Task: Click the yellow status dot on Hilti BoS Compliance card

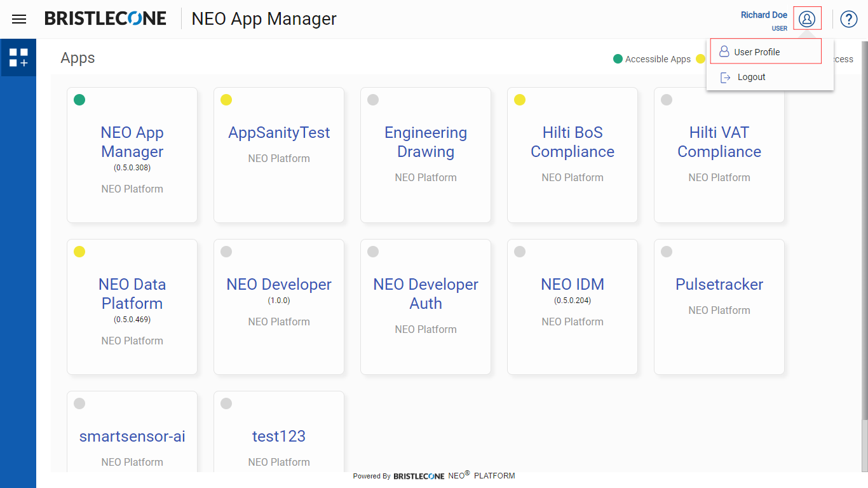Action: (x=520, y=100)
